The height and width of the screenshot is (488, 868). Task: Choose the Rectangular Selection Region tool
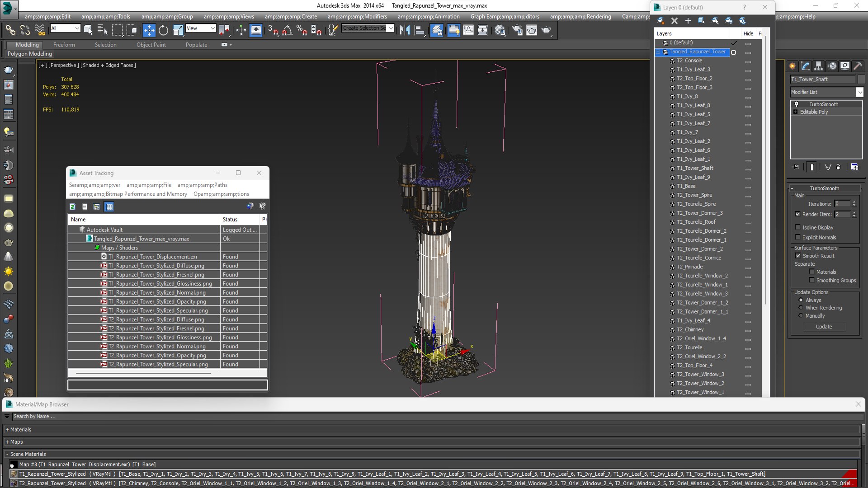(117, 30)
